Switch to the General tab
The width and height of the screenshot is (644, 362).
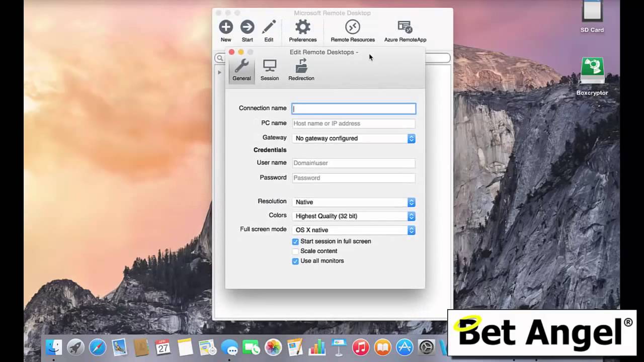pyautogui.click(x=242, y=70)
